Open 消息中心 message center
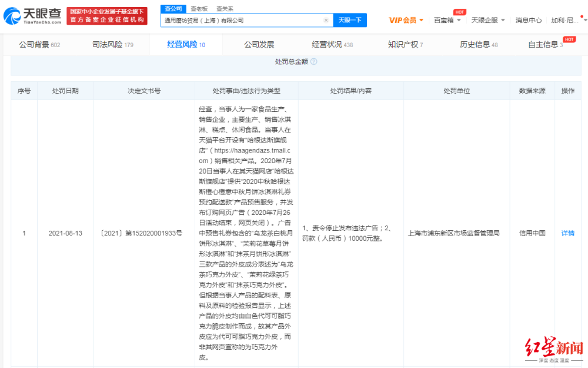 529,20
